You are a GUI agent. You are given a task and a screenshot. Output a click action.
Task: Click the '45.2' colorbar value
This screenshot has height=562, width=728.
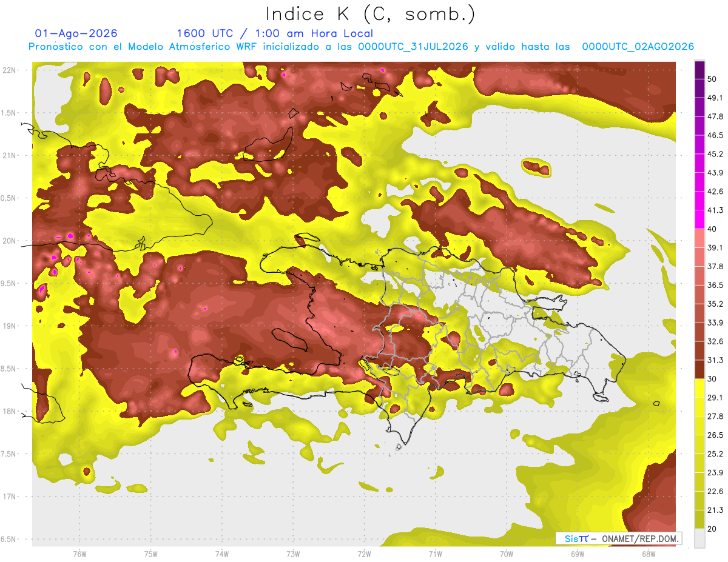coord(715,154)
